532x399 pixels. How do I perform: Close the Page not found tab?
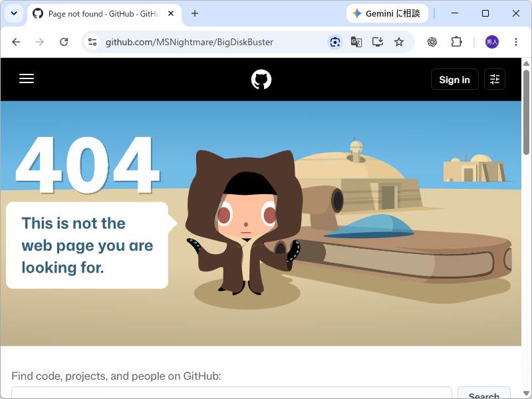pyautogui.click(x=171, y=13)
